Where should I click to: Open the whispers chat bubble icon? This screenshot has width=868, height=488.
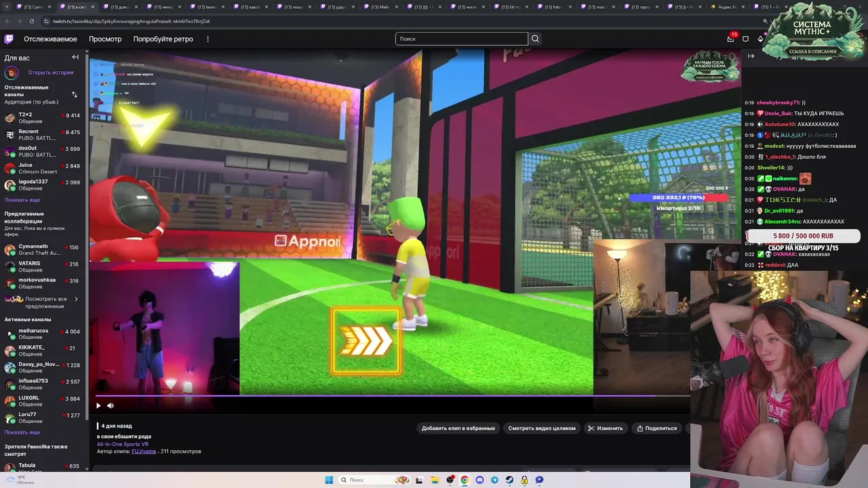pyautogui.click(x=745, y=39)
